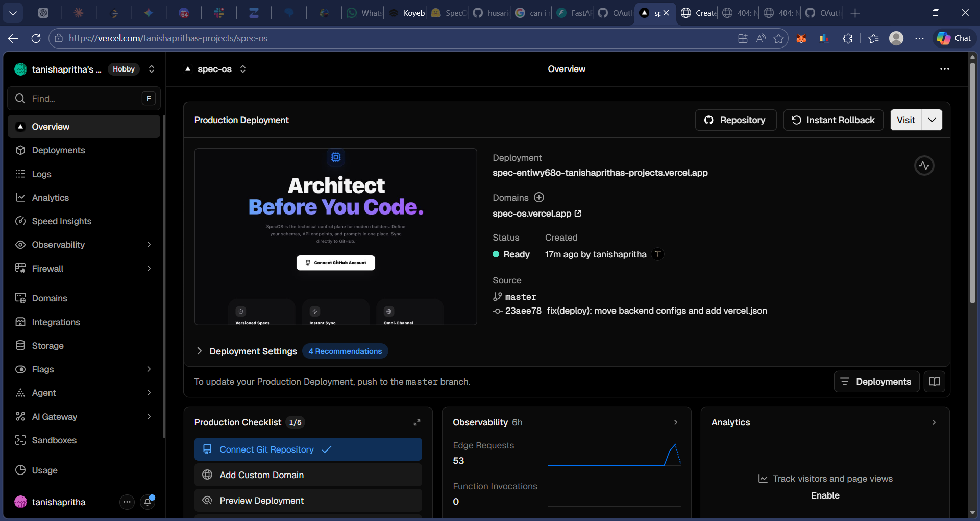Switch to the Koyeb browser tab

[x=407, y=13]
